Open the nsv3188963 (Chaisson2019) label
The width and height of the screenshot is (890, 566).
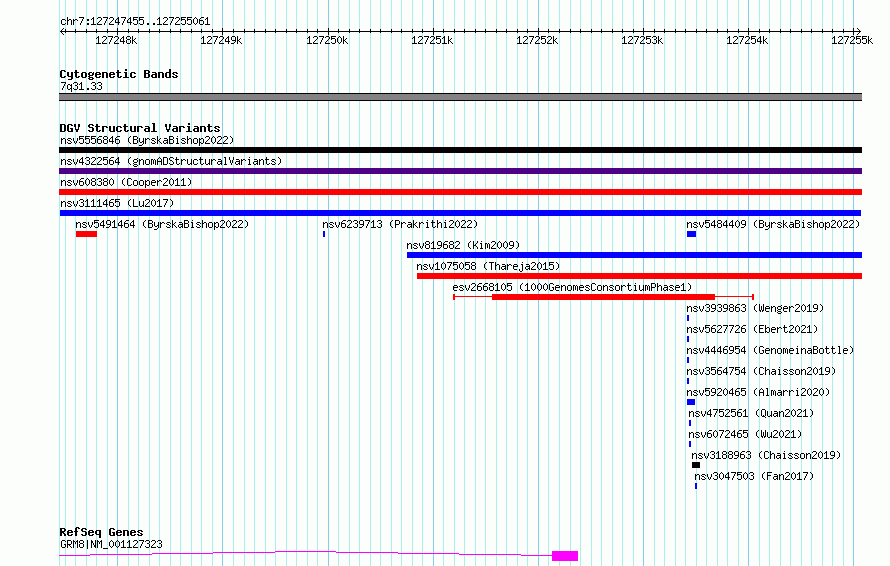tap(766, 455)
